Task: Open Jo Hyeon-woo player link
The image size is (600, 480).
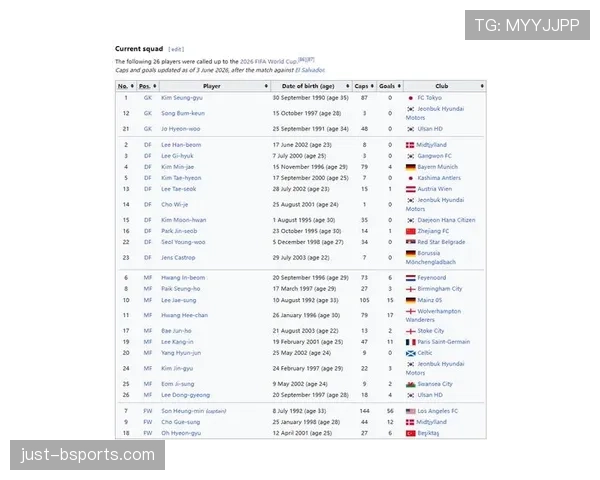Action: point(181,129)
